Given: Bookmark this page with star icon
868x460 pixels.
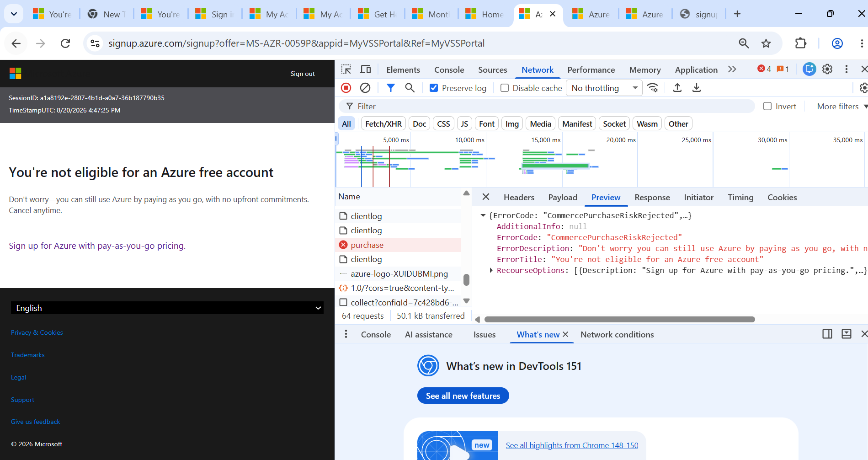Looking at the screenshot, I should click(x=766, y=43).
